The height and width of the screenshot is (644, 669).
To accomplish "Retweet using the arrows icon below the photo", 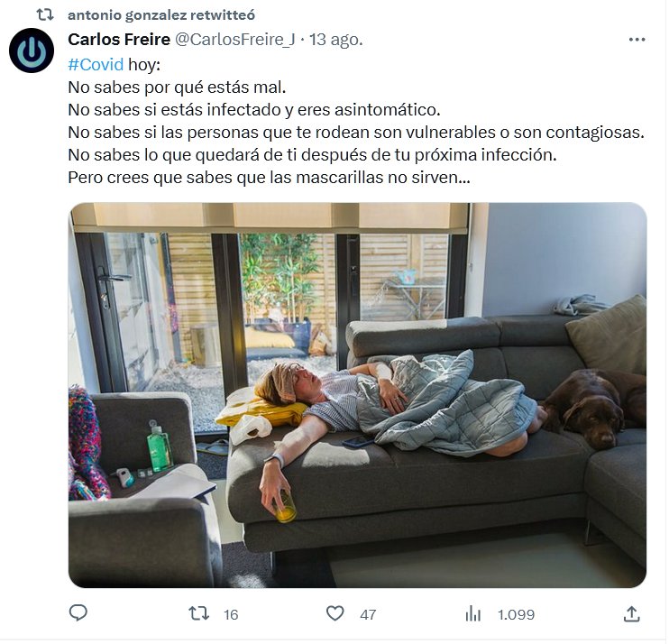I will 199,613.
